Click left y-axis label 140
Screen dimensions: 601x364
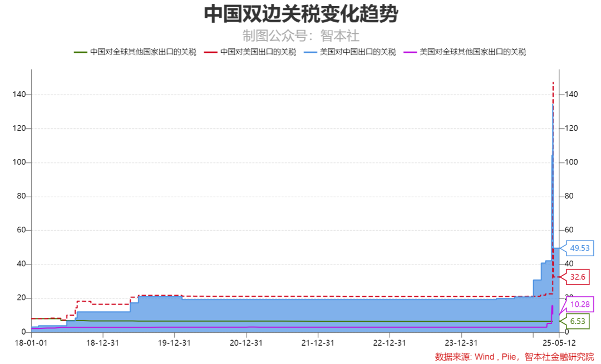click(19, 94)
